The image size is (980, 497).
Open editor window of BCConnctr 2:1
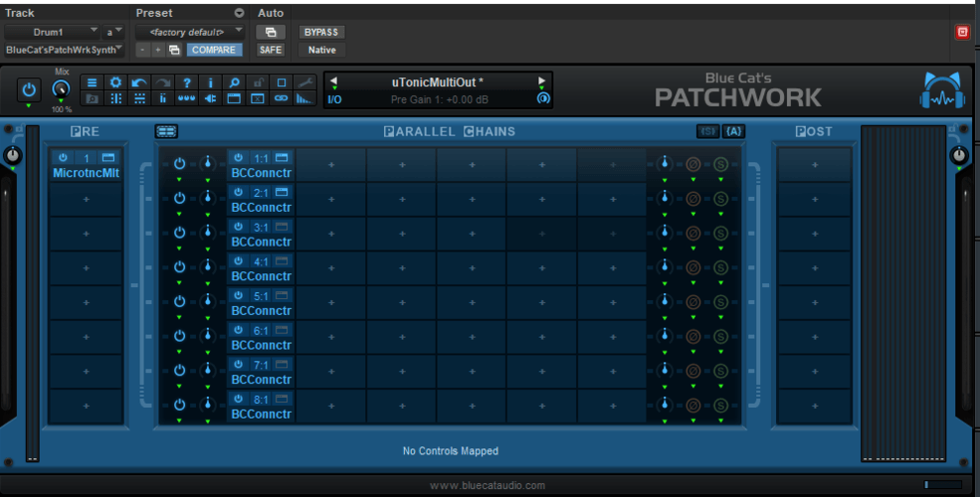pos(282,192)
